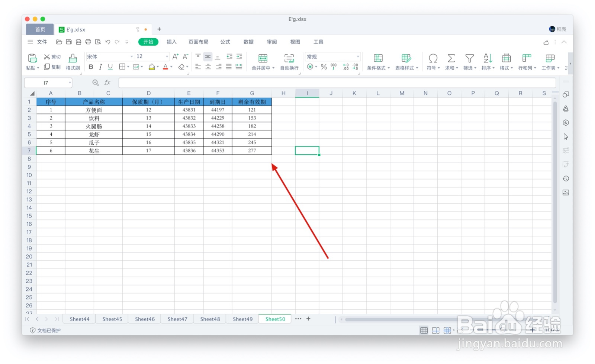Click the conditional formatting (条件格式) icon
The width and height of the screenshot is (595, 364).
click(x=378, y=58)
